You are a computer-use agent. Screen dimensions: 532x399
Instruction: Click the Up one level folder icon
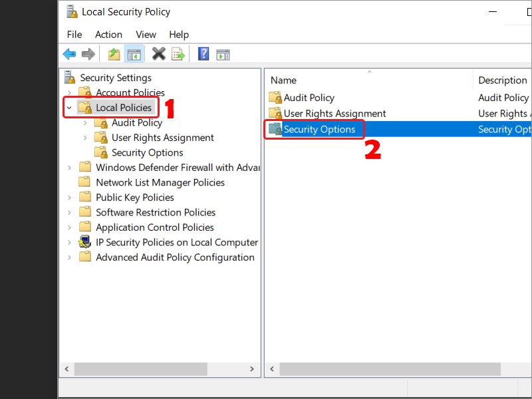(x=114, y=55)
